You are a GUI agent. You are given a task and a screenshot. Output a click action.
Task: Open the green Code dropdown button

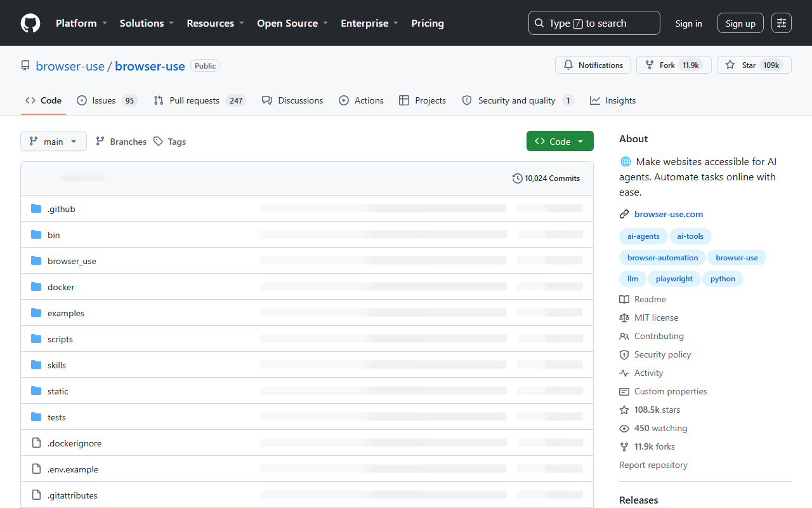(560, 142)
